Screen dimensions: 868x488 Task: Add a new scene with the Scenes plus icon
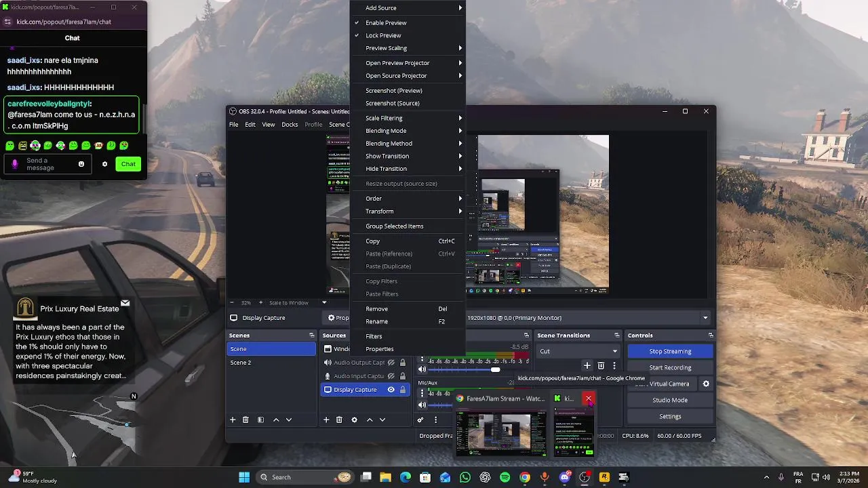(233, 420)
